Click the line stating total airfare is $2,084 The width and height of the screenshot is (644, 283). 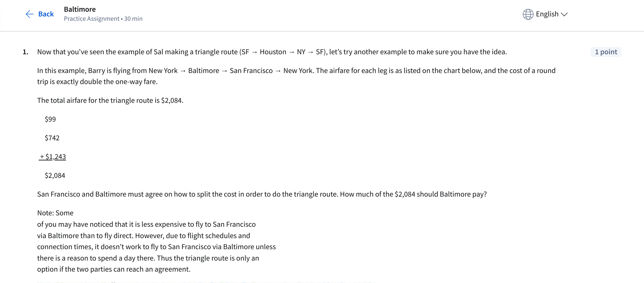tap(110, 100)
